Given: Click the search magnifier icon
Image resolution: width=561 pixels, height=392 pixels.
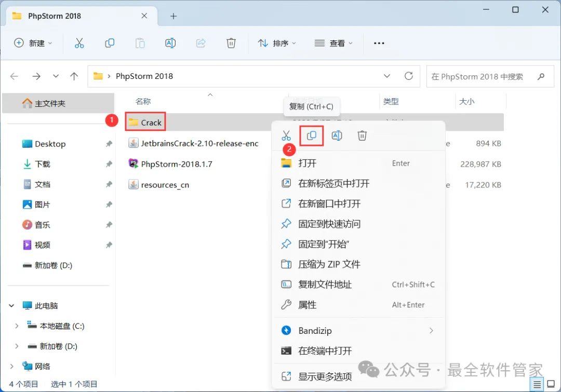Looking at the screenshot, I should coord(541,76).
